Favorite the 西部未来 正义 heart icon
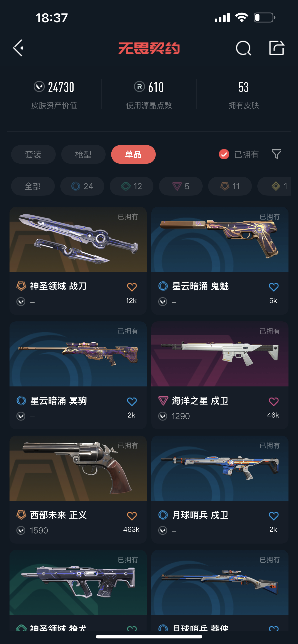This screenshot has width=298, height=644. 132,516
